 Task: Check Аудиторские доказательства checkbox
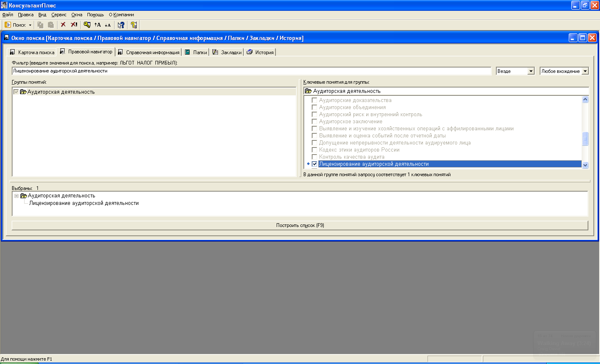315,100
